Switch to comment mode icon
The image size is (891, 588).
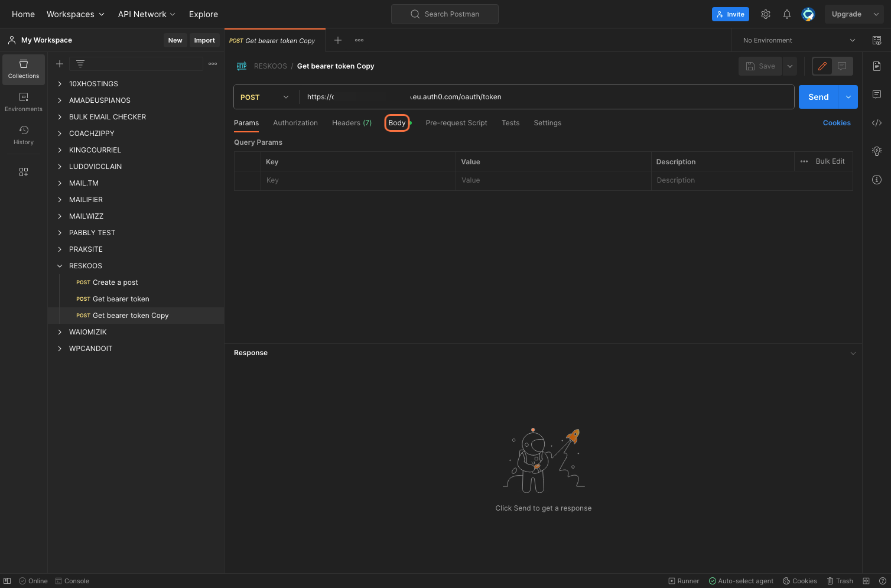click(843, 66)
